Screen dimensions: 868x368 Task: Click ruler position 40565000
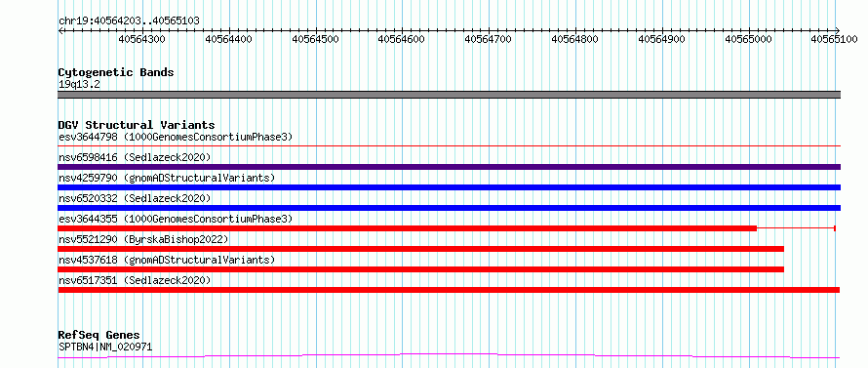[748, 39]
